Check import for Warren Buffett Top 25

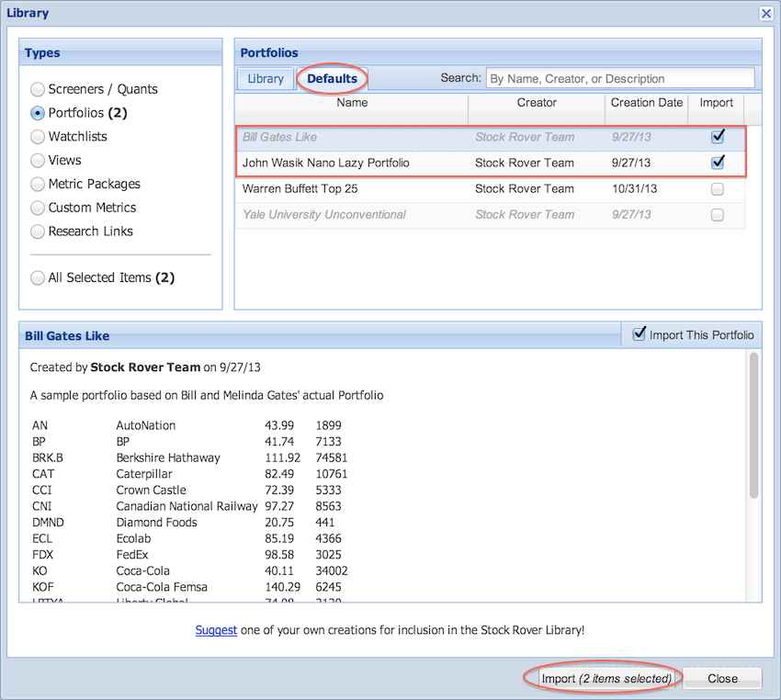coord(718,189)
